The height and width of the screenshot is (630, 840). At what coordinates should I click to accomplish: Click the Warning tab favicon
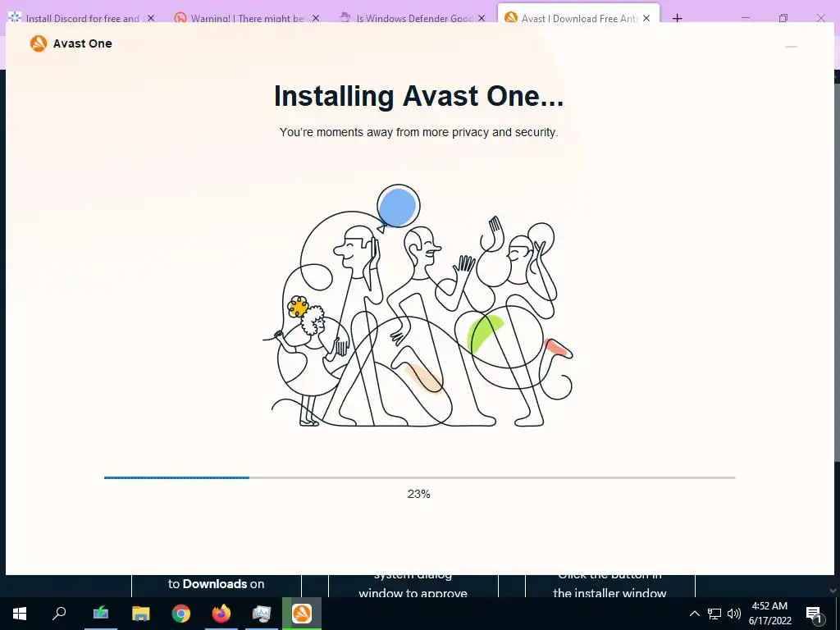click(180, 18)
